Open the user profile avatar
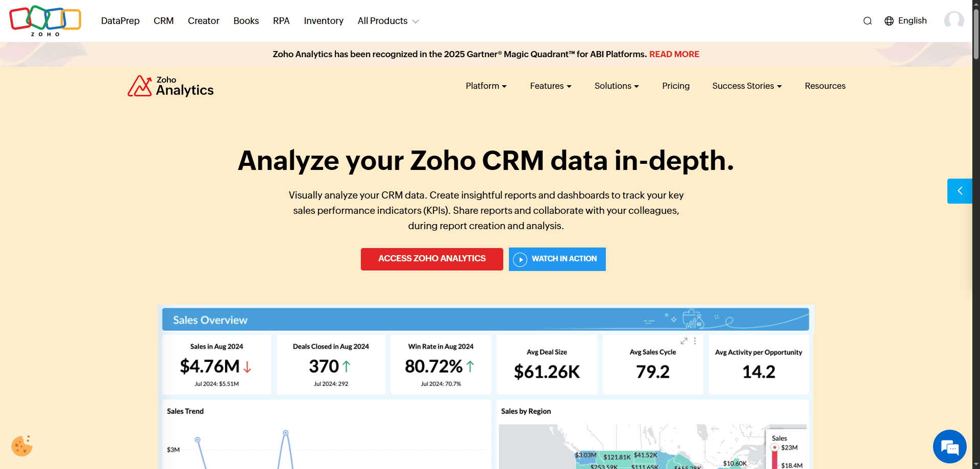The width and height of the screenshot is (980, 469). click(954, 20)
